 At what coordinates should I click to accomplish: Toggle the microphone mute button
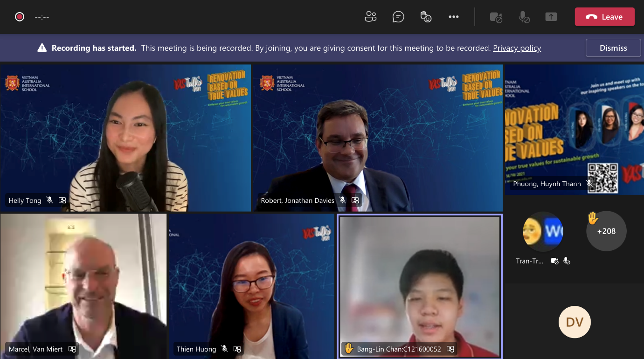pos(524,17)
